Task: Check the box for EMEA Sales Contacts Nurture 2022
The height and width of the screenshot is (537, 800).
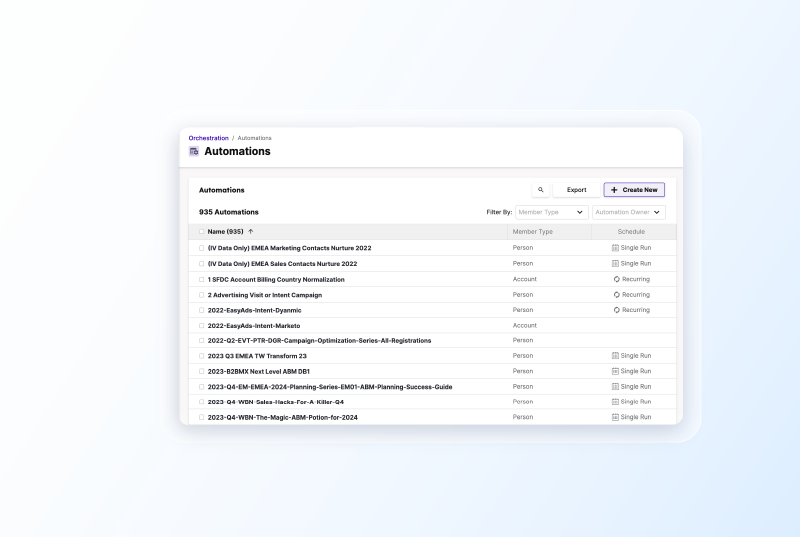Action: (x=202, y=264)
